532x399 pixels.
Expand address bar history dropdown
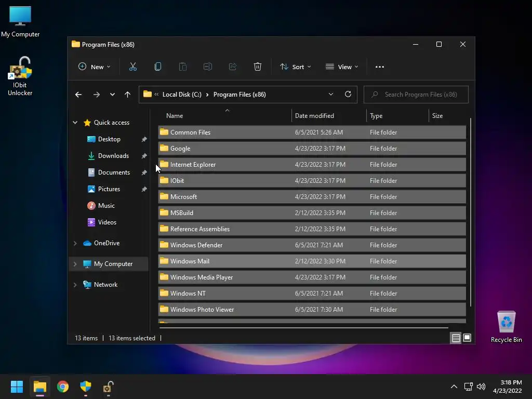click(331, 95)
